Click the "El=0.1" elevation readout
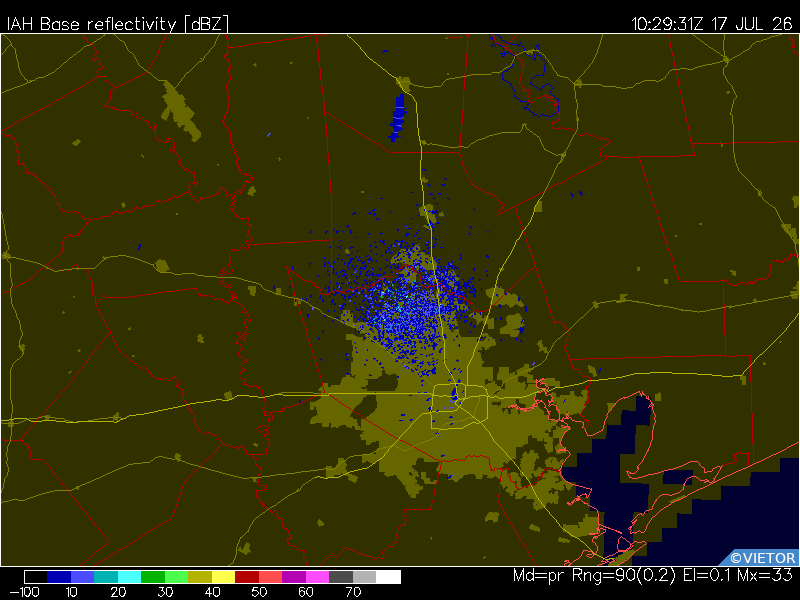The height and width of the screenshot is (600, 800). (707, 576)
